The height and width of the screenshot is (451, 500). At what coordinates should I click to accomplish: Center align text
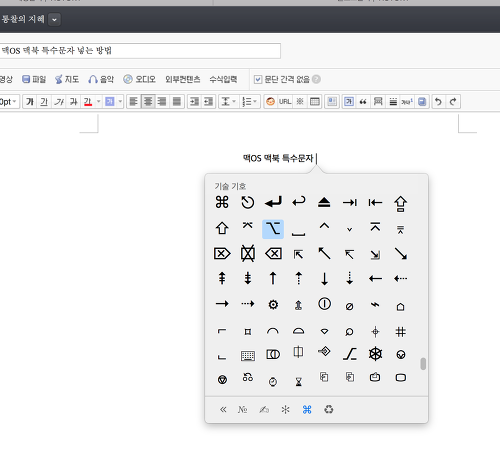pyautogui.click(x=148, y=101)
